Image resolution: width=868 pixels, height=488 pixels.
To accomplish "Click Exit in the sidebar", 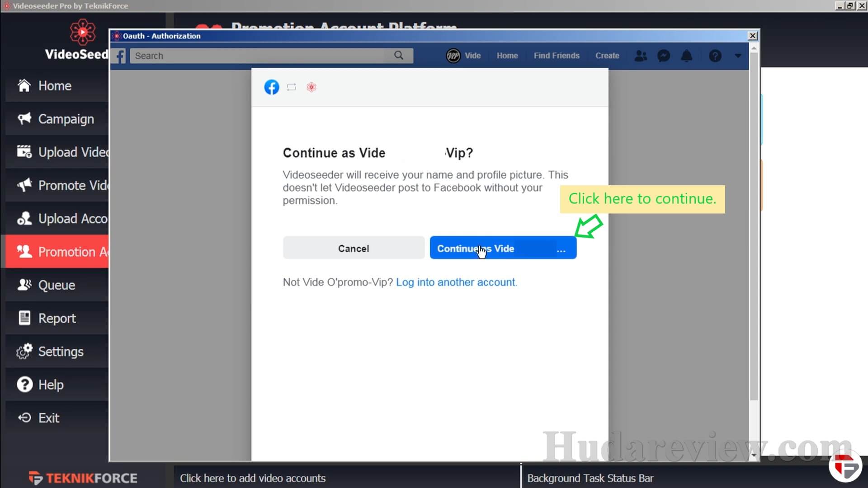I will [57, 418].
